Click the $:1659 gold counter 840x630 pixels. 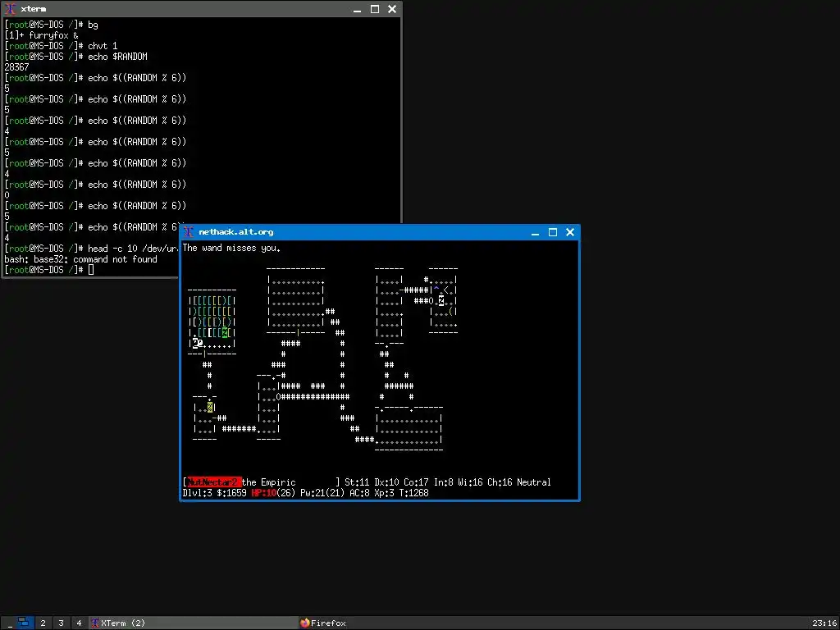231,493
